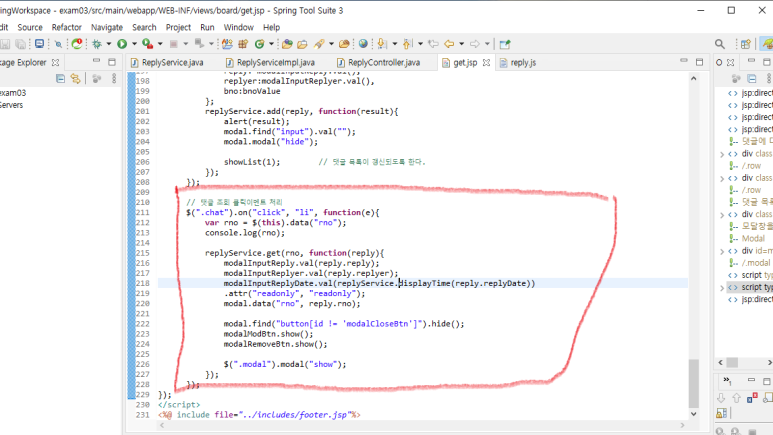Open Package Explorer view menu dots
Image resolution: width=773 pixels, height=435 pixels.
tap(114, 78)
